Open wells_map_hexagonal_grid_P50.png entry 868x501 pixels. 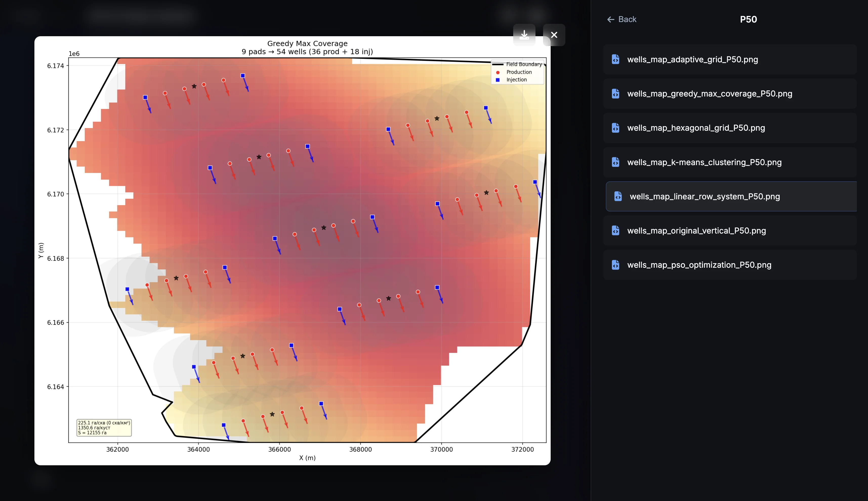[x=696, y=128]
